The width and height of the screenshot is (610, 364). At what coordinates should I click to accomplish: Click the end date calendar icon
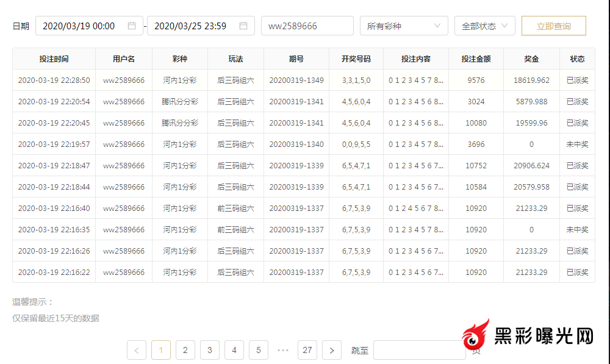243,26
